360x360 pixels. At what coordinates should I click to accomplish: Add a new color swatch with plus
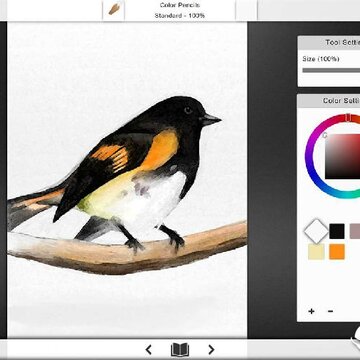coord(311,311)
